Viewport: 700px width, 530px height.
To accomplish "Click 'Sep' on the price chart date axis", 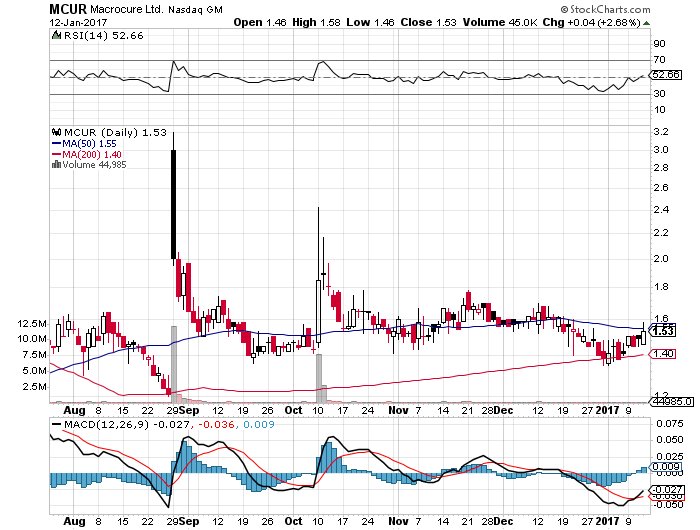I will click(190, 410).
